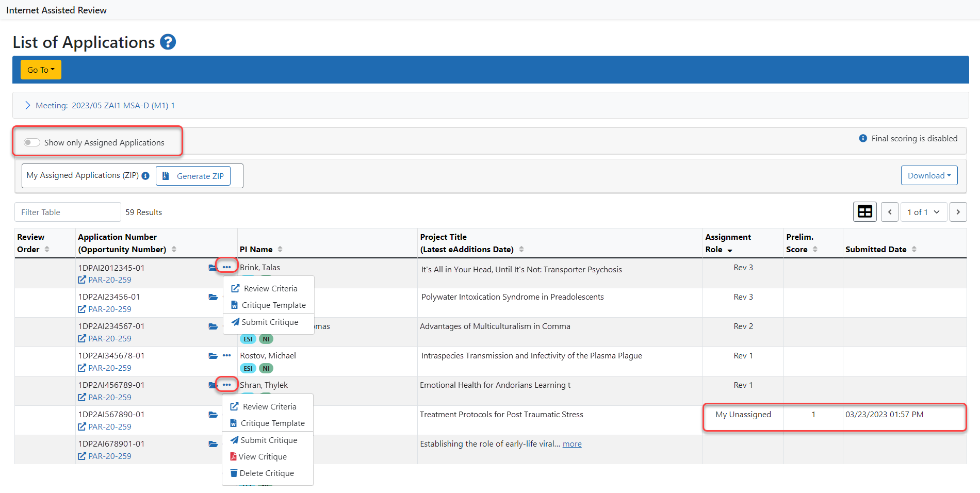This screenshot has width=980, height=493.
Task: Select Submit Critique in Brink, Talas menu
Action: pos(265,322)
